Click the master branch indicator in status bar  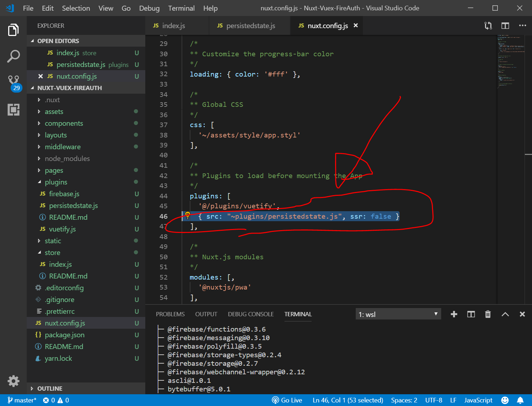click(22, 400)
